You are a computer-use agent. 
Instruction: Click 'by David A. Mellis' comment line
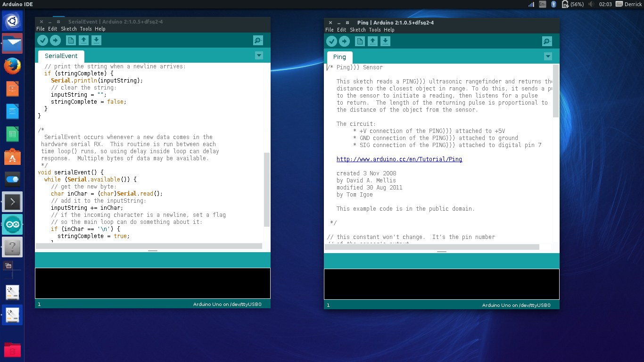(366, 181)
